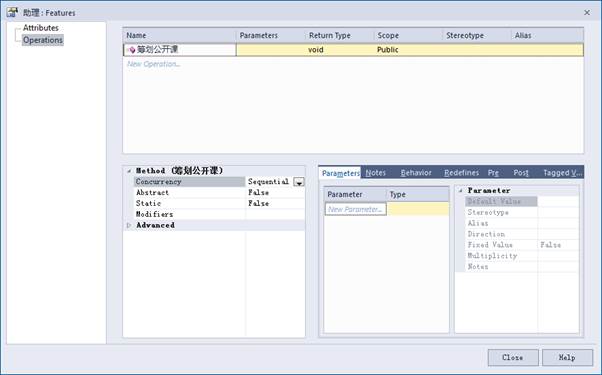
Task: Click New Operation... placeholder row
Action: tap(153, 64)
